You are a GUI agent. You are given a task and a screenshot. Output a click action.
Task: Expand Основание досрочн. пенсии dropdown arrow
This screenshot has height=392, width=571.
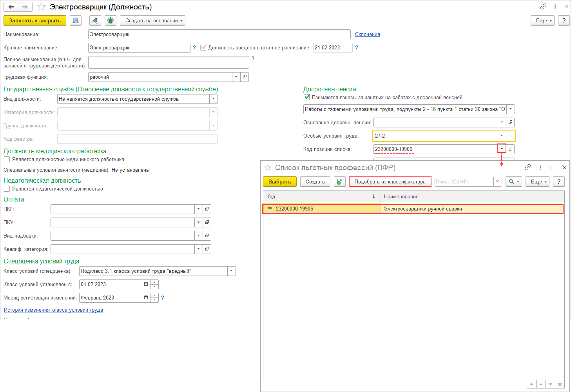click(502, 122)
